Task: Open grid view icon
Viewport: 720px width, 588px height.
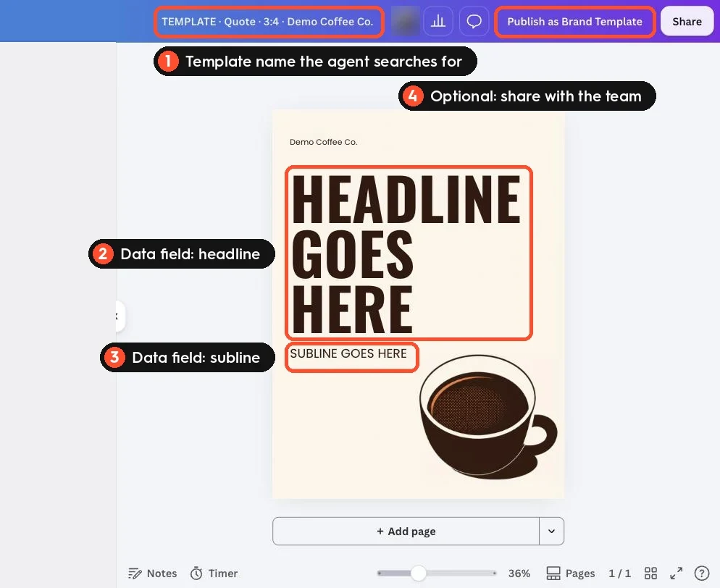Action: coord(650,574)
